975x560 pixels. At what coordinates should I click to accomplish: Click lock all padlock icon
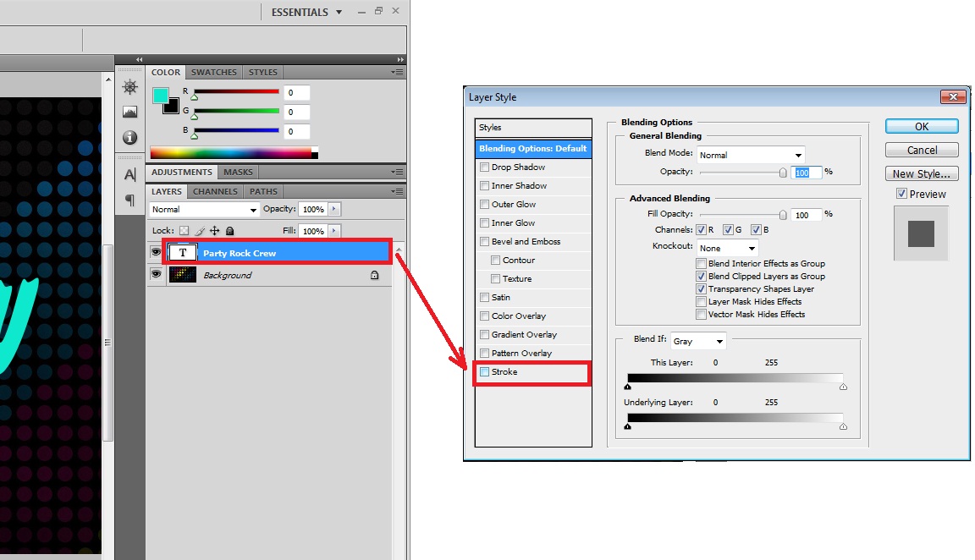pos(229,231)
